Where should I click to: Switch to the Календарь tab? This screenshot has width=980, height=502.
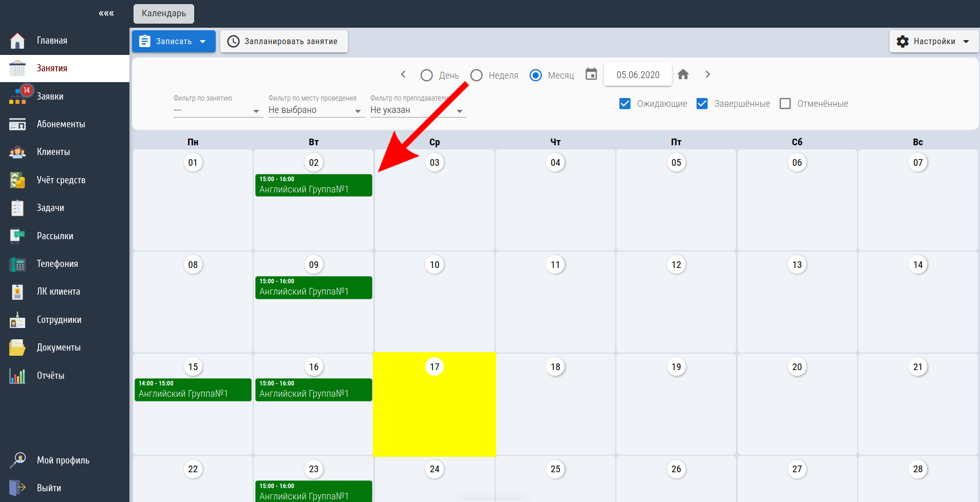pos(164,13)
